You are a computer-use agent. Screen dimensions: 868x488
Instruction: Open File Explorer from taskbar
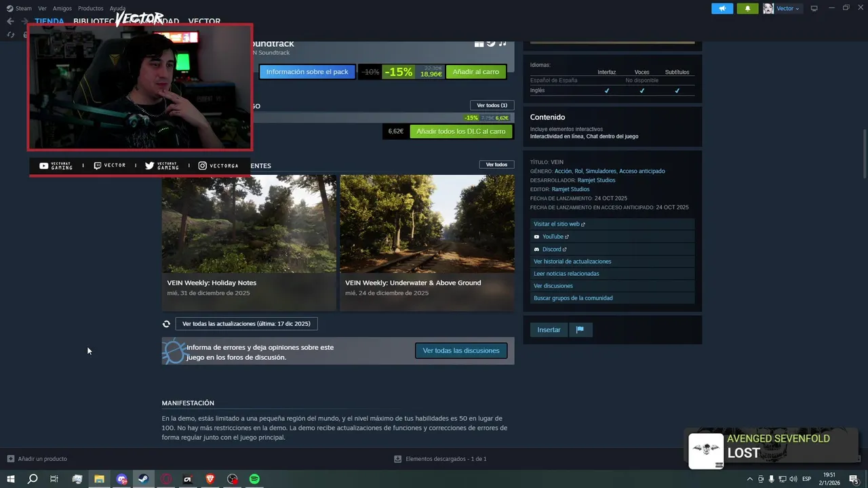99,479
